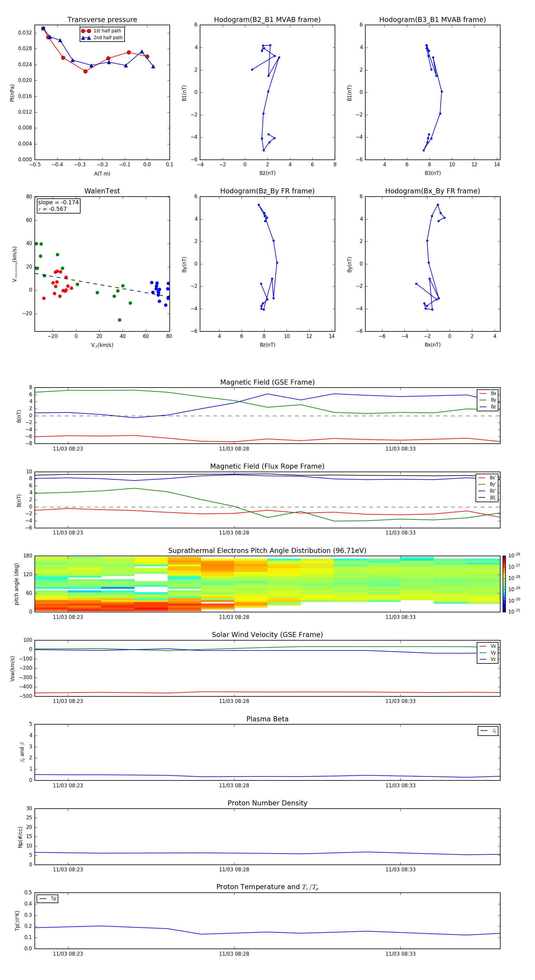Click the Plasma Beta legend box
Screen dimensions: 535x980
pos(488,731)
